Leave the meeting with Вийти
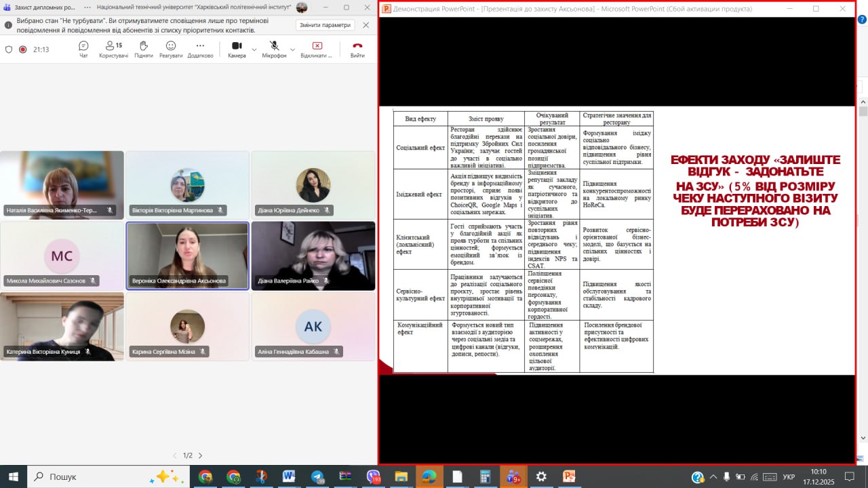The height and width of the screenshot is (488, 868). [x=357, y=49]
